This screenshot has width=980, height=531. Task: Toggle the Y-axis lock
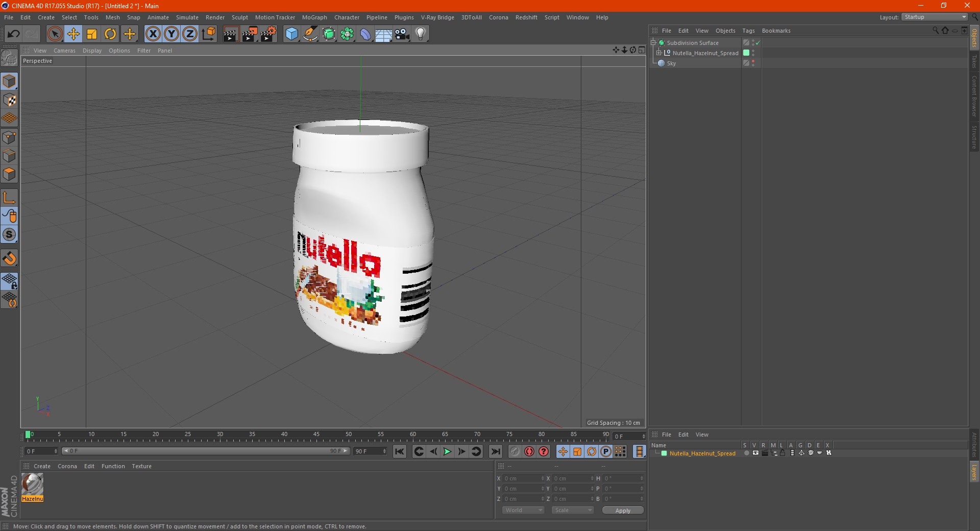pyautogui.click(x=171, y=34)
